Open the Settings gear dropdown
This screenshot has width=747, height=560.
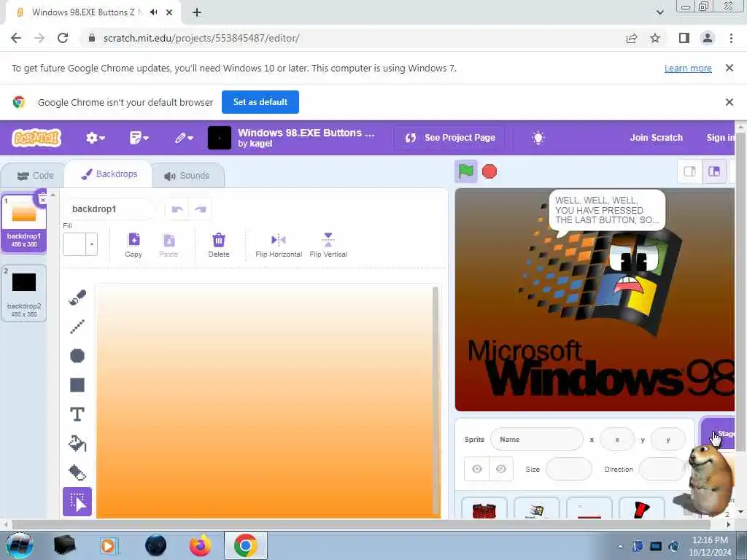[x=96, y=138]
